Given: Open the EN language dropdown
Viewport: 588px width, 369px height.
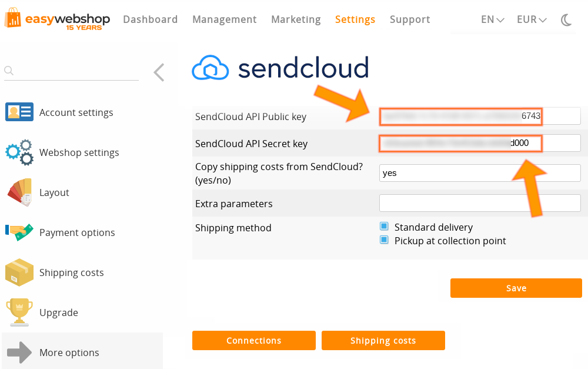Looking at the screenshot, I should pos(492,19).
